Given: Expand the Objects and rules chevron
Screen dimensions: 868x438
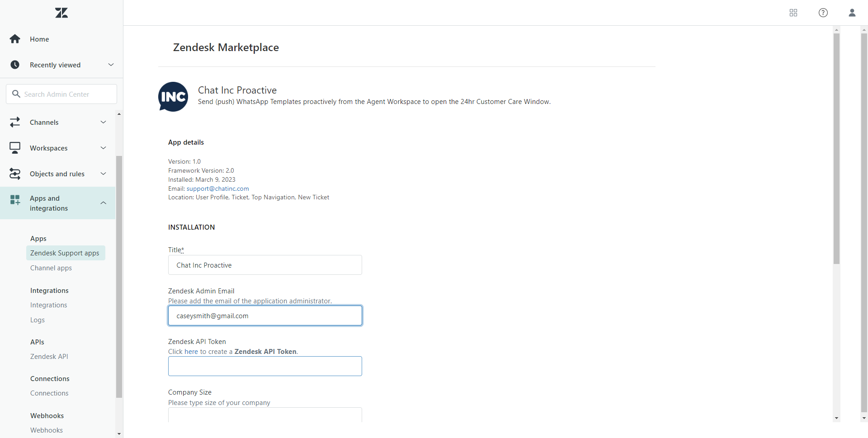Looking at the screenshot, I should tap(104, 174).
